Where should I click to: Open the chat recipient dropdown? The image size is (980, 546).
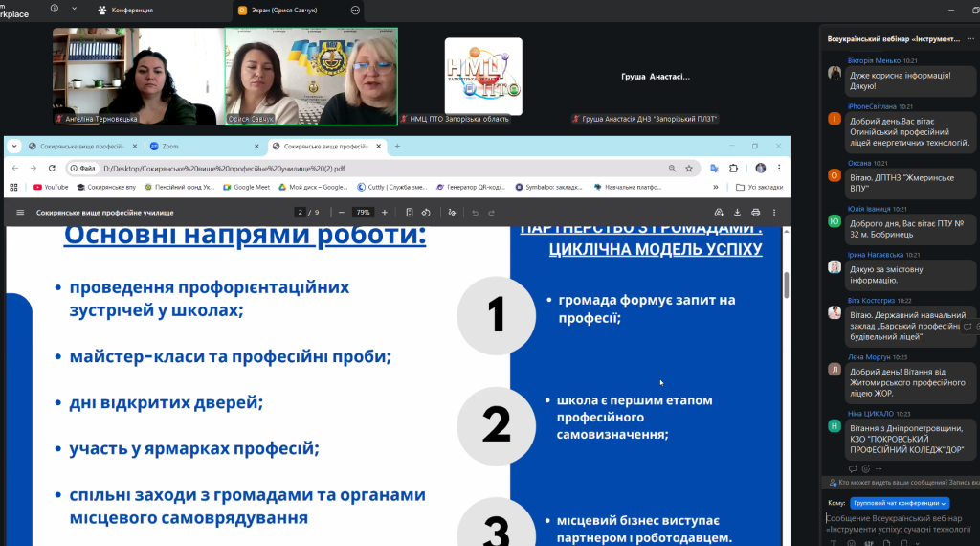900,503
